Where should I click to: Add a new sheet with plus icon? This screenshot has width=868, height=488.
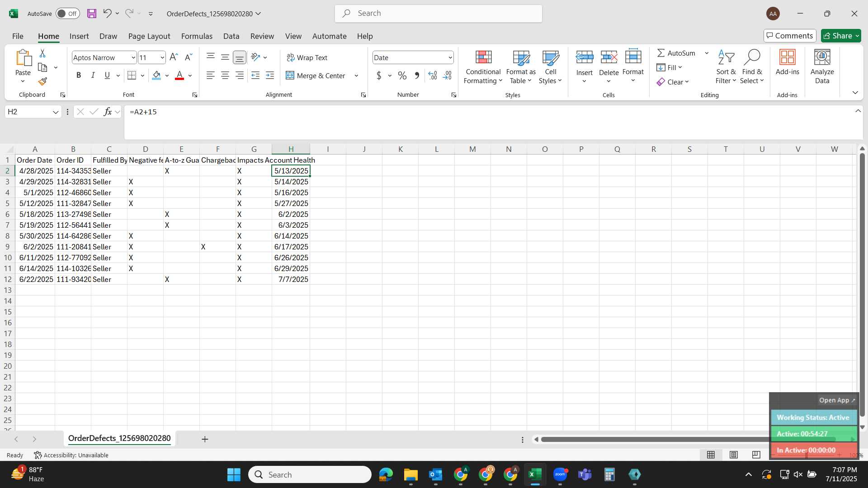coord(205,439)
